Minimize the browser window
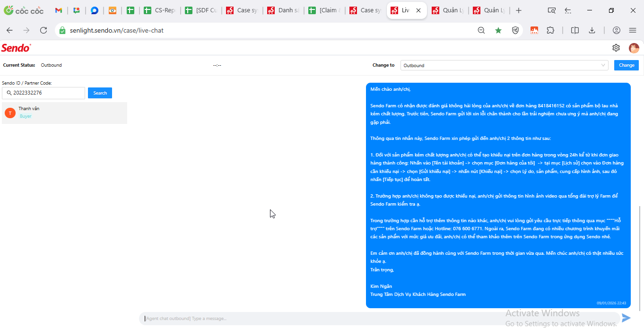 click(589, 10)
